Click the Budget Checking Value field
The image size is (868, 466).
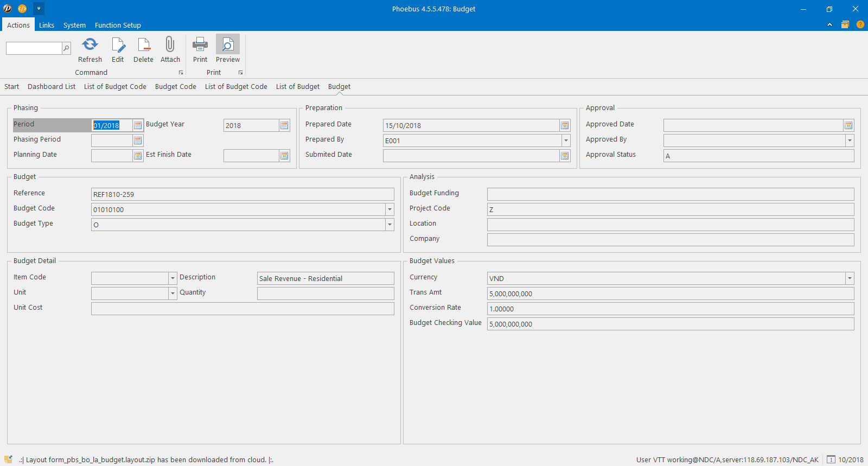671,324
